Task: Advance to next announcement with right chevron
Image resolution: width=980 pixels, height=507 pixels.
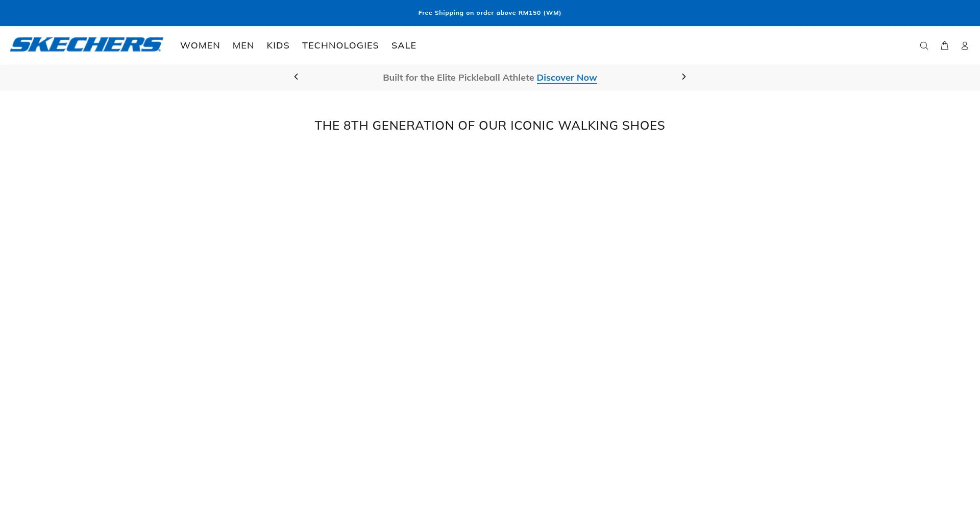Action: 683,77
